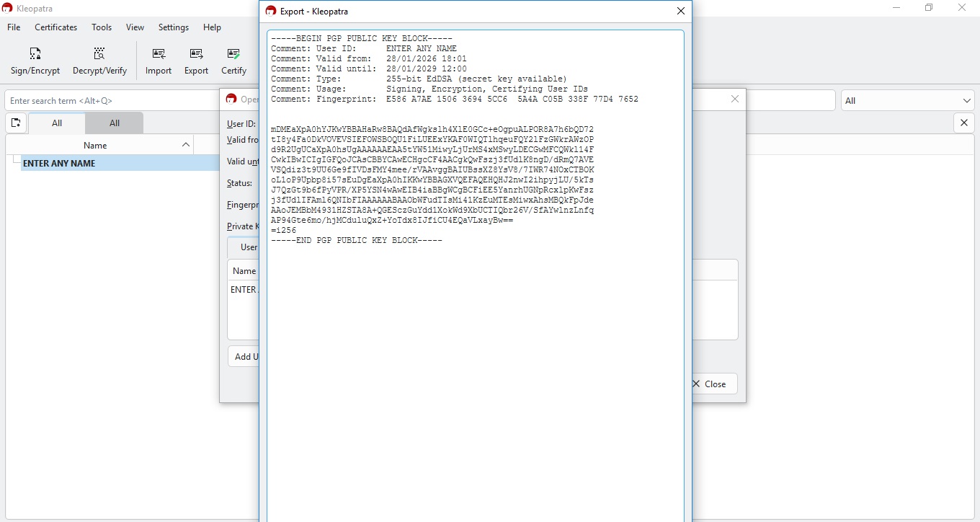Click the Valid until 28/01/2029 comment line
The width and height of the screenshot is (980, 522).
pyautogui.click(x=369, y=68)
